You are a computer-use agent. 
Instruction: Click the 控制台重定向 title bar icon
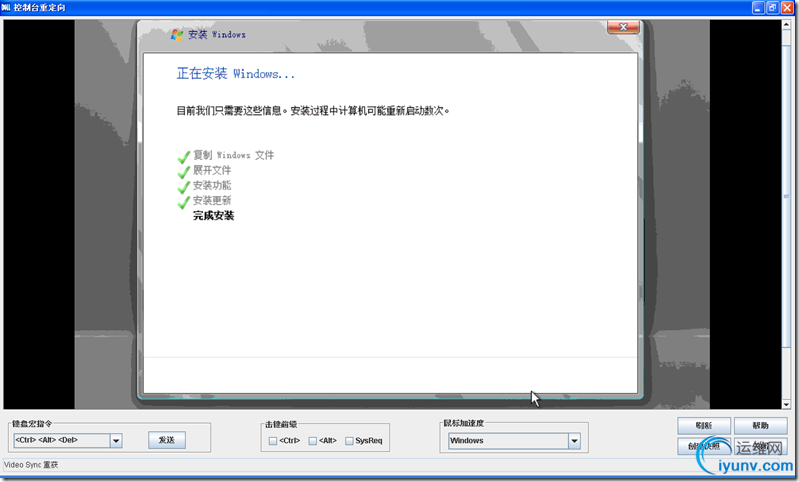6,8
